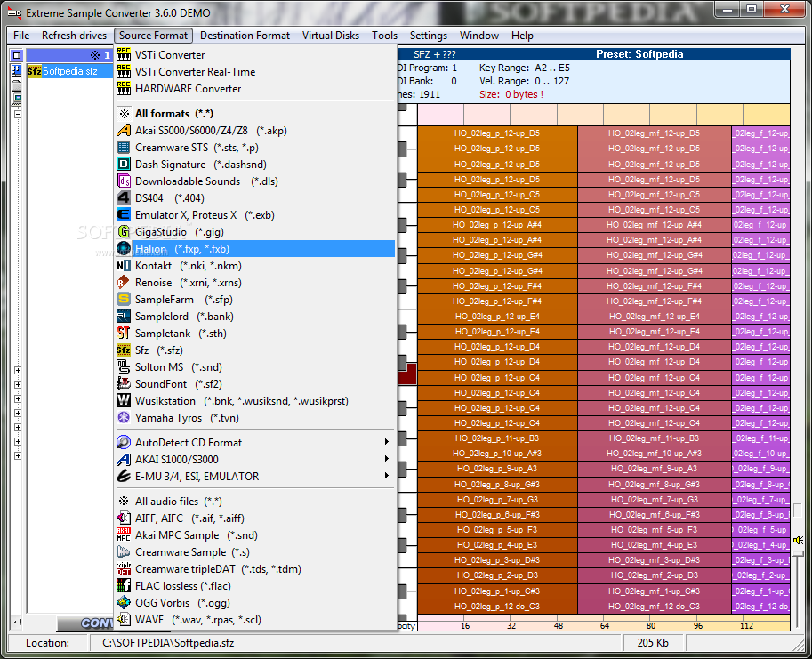812x659 pixels.
Task: Click the Size: 0 bytes warning text
Action: point(511,95)
